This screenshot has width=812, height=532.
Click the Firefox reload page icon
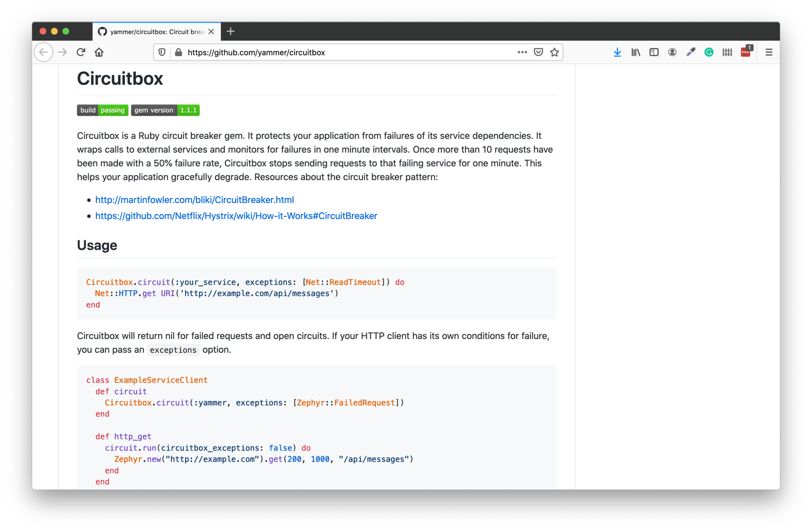click(81, 52)
